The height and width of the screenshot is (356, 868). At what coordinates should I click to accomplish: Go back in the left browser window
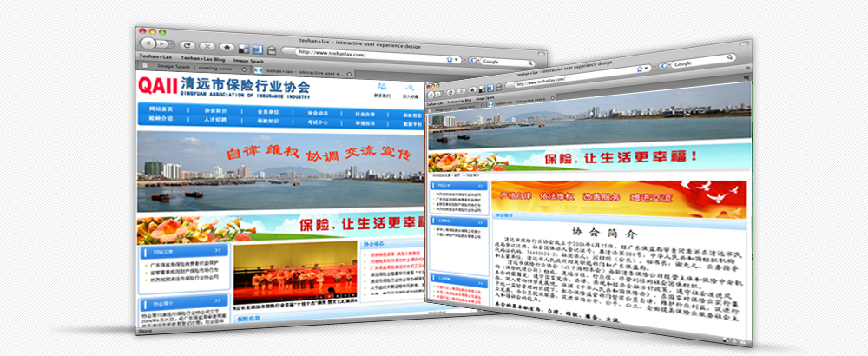point(148,43)
